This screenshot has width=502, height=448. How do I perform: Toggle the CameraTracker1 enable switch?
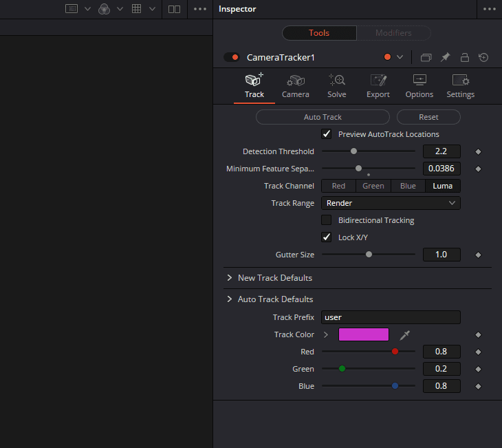click(x=232, y=57)
